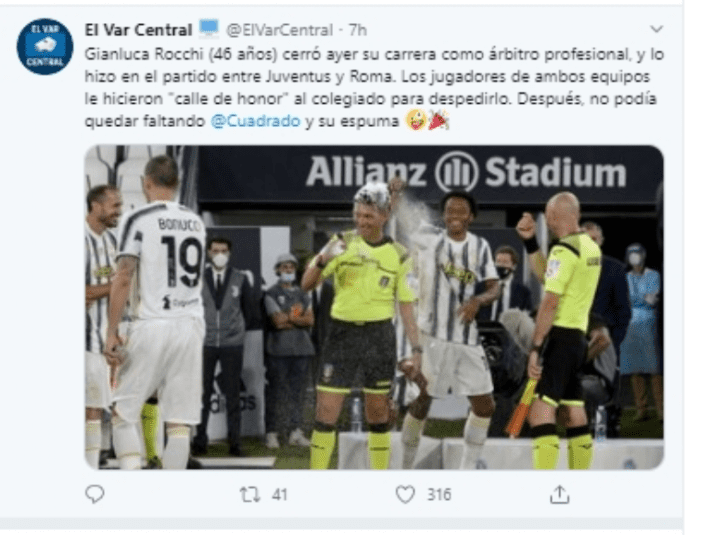Click the reply speech bubble icon

pyautogui.click(x=95, y=494)
